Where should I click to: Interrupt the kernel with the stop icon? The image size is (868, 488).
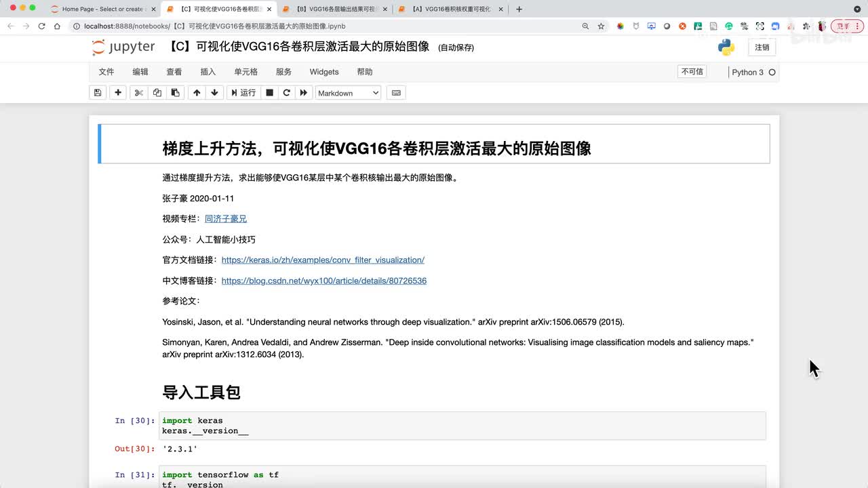(269, 93)
